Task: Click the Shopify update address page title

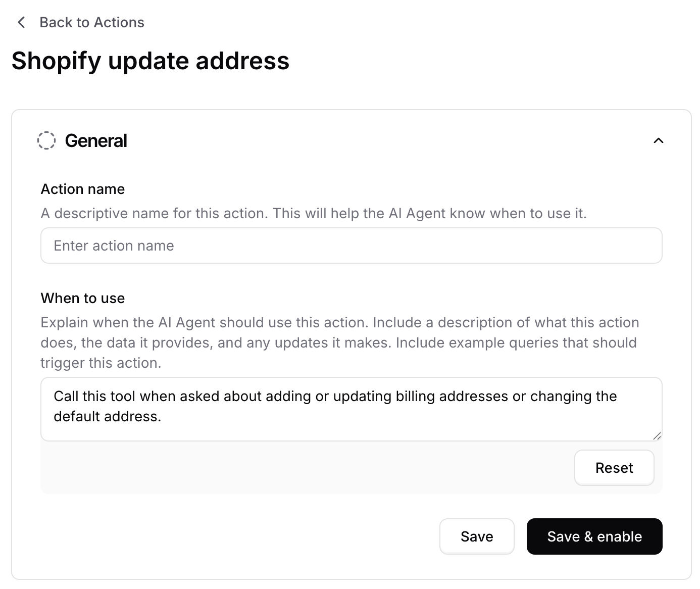Action: [x=151, y=61]
